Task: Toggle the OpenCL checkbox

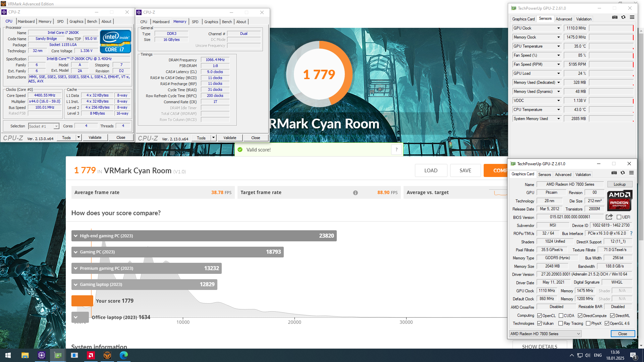Action: (x=539, y=316)
